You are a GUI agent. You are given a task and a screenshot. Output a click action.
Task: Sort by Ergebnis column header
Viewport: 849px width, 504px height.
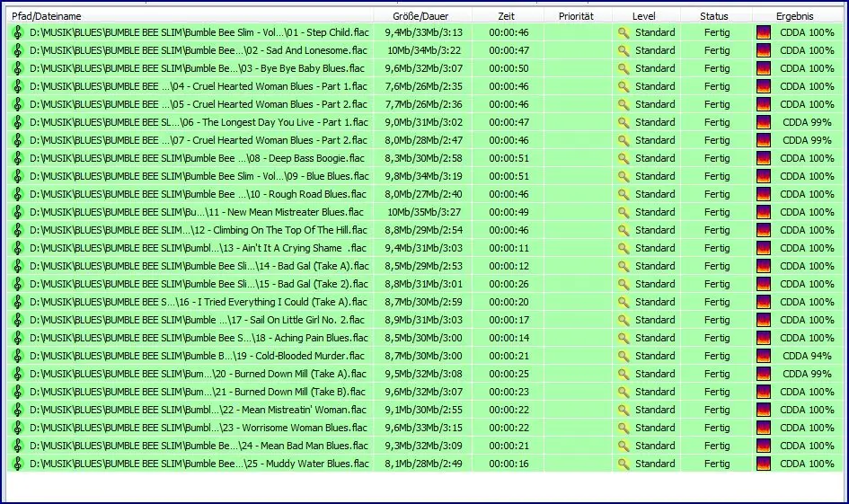pyautogui.click(x=797, y=16)
